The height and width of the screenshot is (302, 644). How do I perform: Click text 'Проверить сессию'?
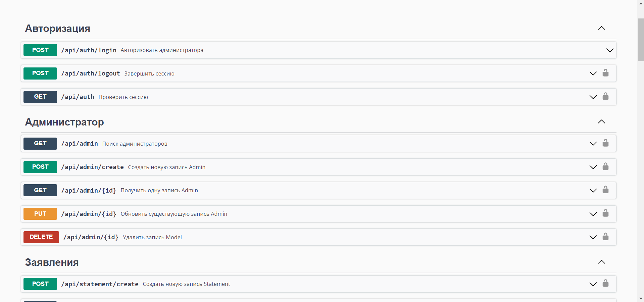123,97
